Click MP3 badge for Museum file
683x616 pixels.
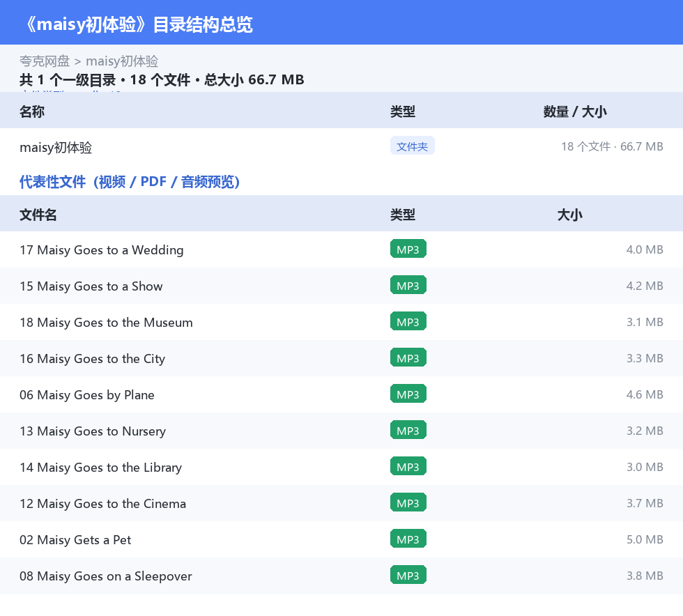pyautogui.click(x=408, y=321)
